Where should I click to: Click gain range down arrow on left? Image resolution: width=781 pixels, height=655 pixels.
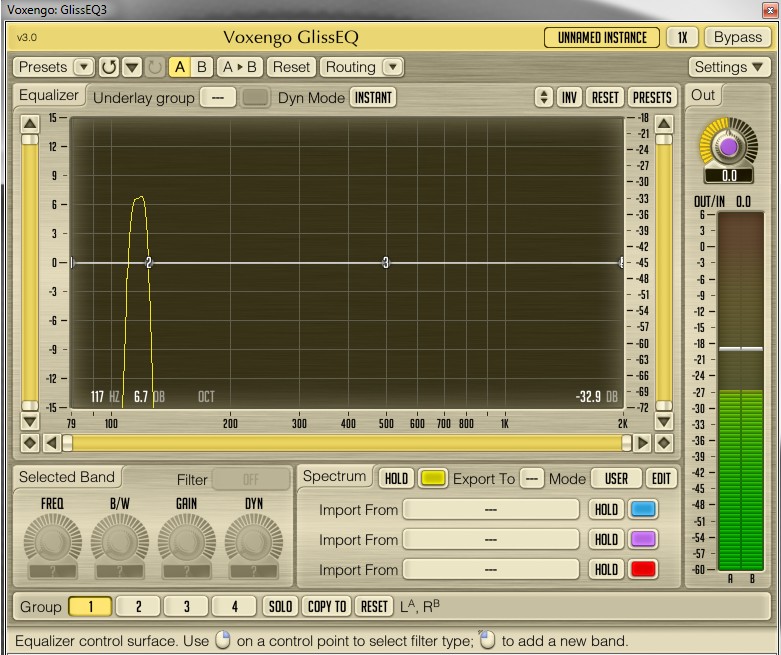coord(30,421)
